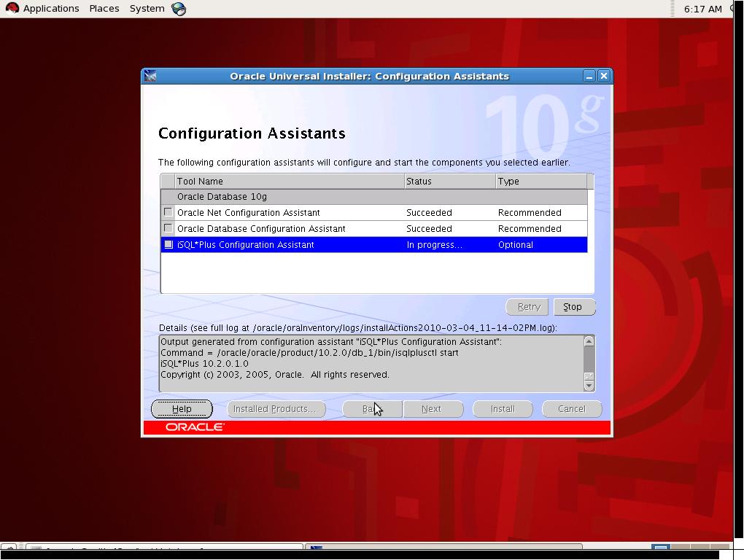Click the Tool Name column header
The height and width of the screenshot is (560, 744).
(x=290, y=181)
